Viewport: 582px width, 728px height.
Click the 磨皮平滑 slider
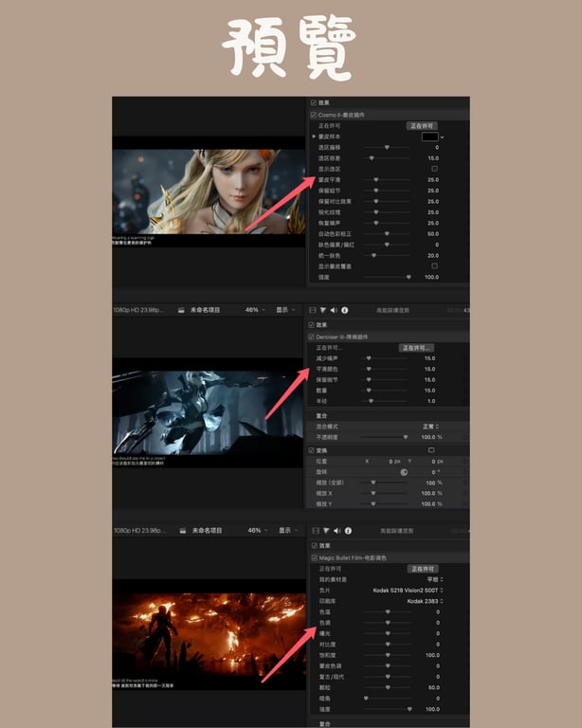tap(387, 180)
